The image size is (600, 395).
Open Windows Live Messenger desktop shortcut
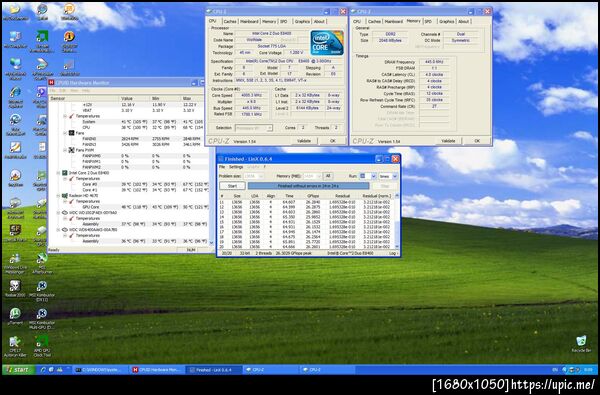tap(15, 262)
